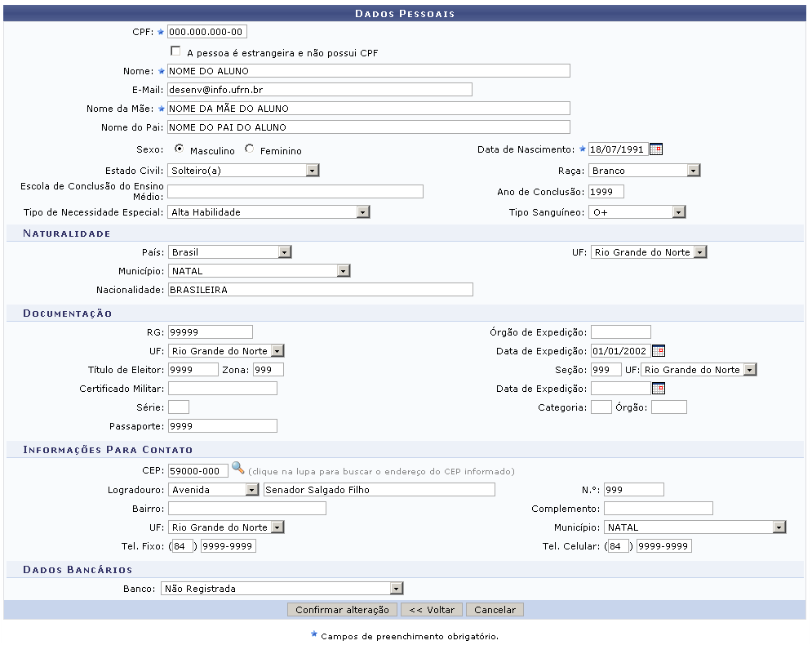Click the CEP search magnifier icon

click(x=237, y=469)
